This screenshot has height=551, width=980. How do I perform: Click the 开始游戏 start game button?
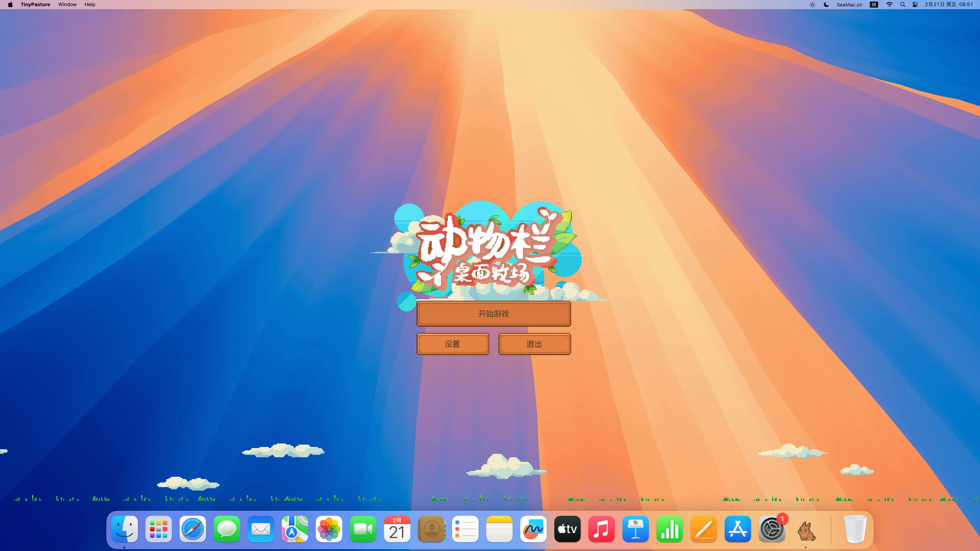[x=493, y=314]
